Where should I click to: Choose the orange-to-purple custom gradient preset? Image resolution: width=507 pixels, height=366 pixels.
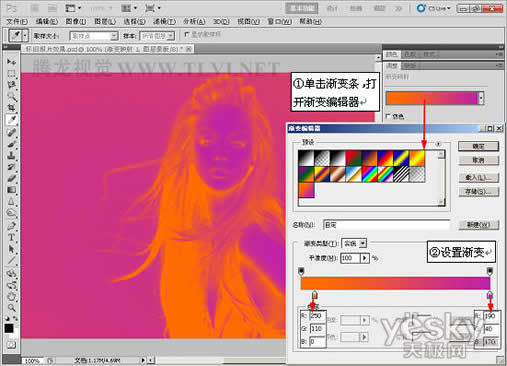click(306, 190)
